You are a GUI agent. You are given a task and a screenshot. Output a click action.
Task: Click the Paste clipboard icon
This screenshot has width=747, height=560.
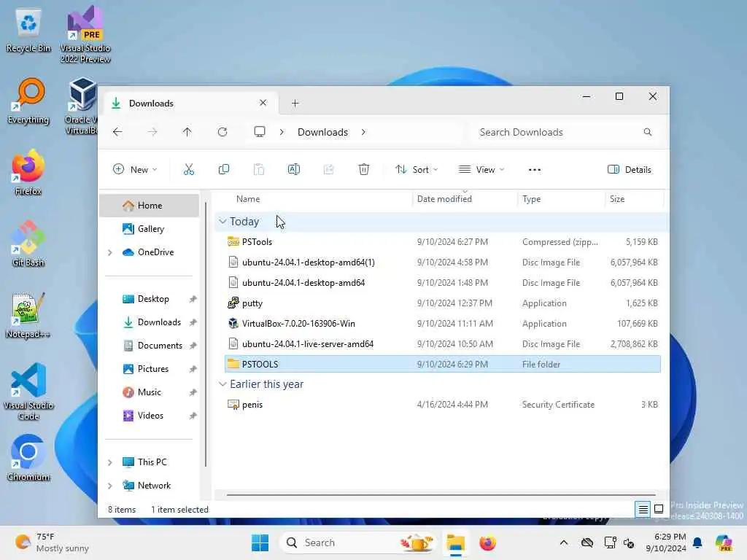coord(259,169)
